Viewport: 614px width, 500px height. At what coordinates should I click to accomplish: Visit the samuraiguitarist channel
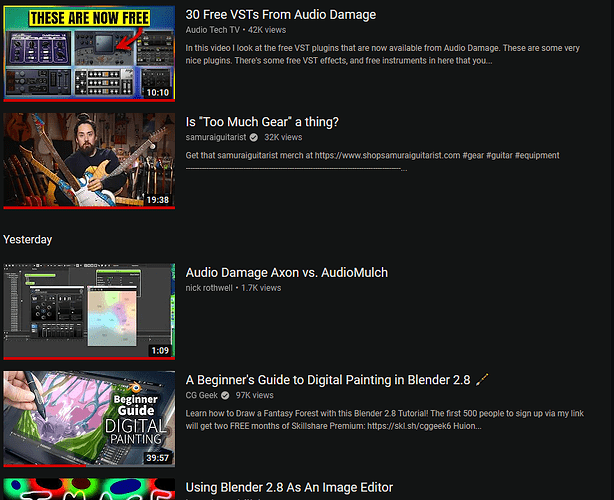tap(216, 137)
